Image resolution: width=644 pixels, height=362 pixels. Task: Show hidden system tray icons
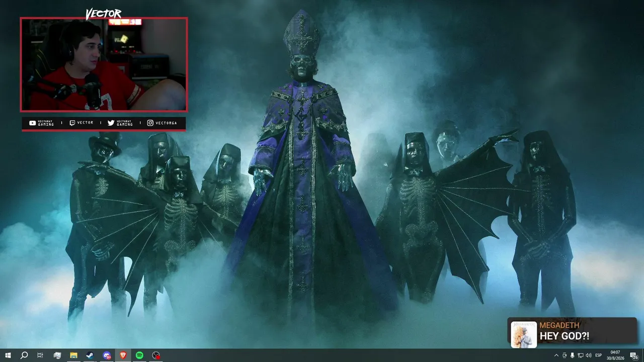click(556, 355)
